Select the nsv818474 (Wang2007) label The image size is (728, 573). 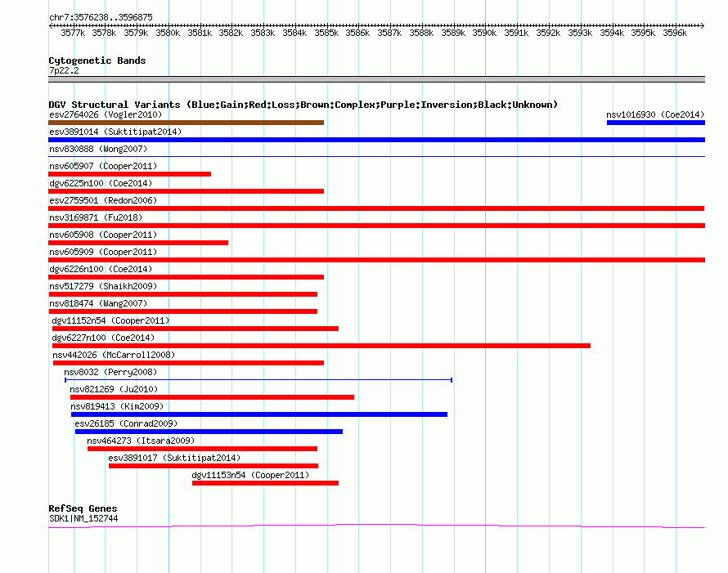click(98, 303)
